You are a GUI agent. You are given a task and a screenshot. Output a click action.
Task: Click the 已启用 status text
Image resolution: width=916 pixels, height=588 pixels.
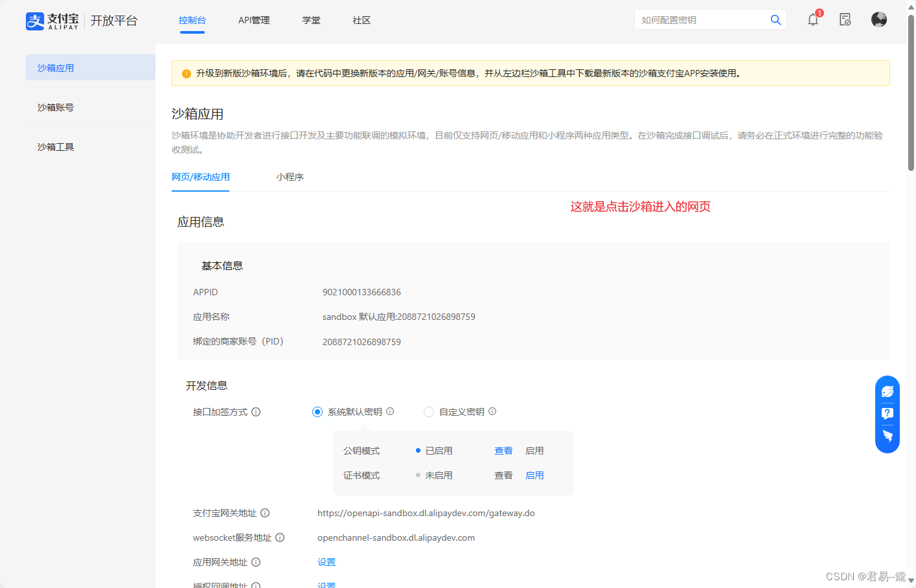click(439, 451)
